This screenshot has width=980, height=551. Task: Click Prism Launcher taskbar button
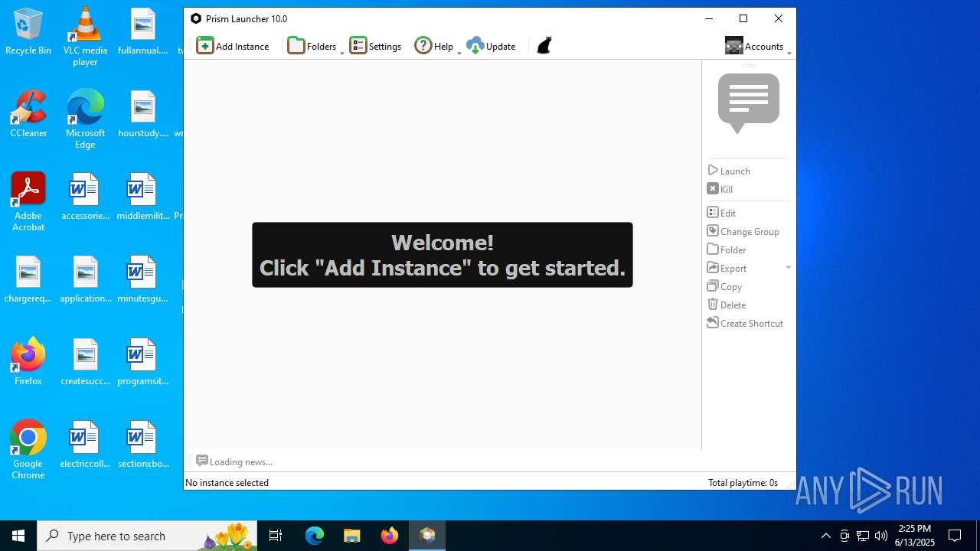427,536
